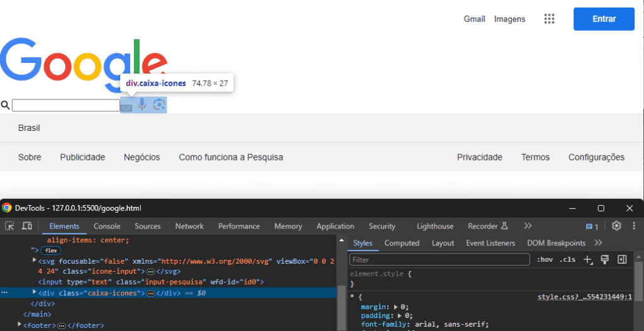Click the keyboard icon in search box
Image resolution: width=644 pixels, height=331 pixels.
tap(126, 108)
